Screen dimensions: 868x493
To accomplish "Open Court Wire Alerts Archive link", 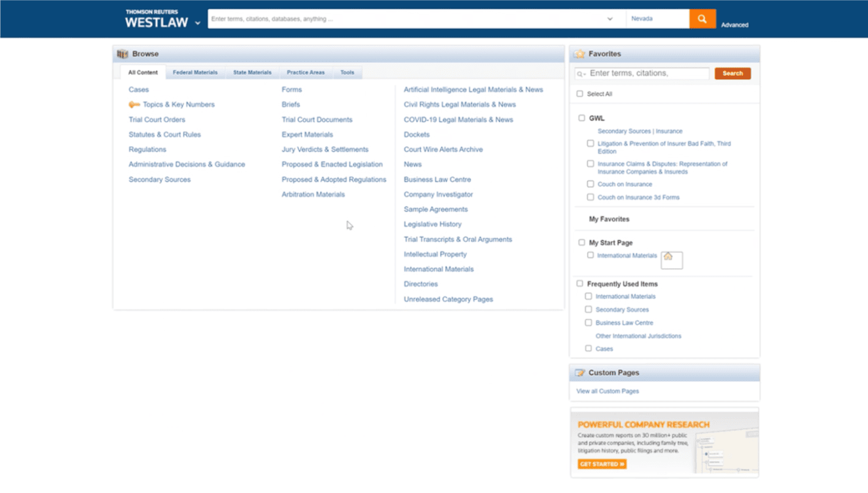I will tap(443, 150).
